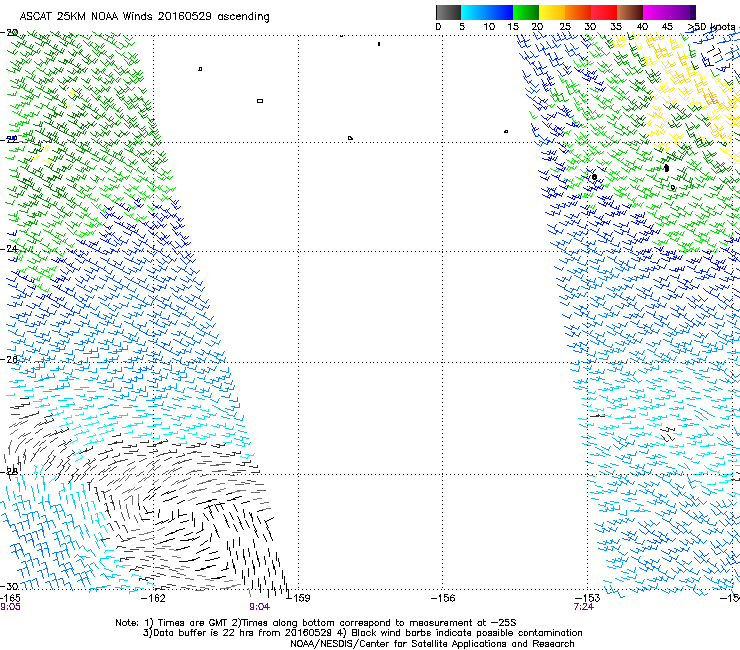Pick the gray 0-5 knots color segment
This screenshot has height=650, width=740.
pyautogui.click(x=448, y=12)
